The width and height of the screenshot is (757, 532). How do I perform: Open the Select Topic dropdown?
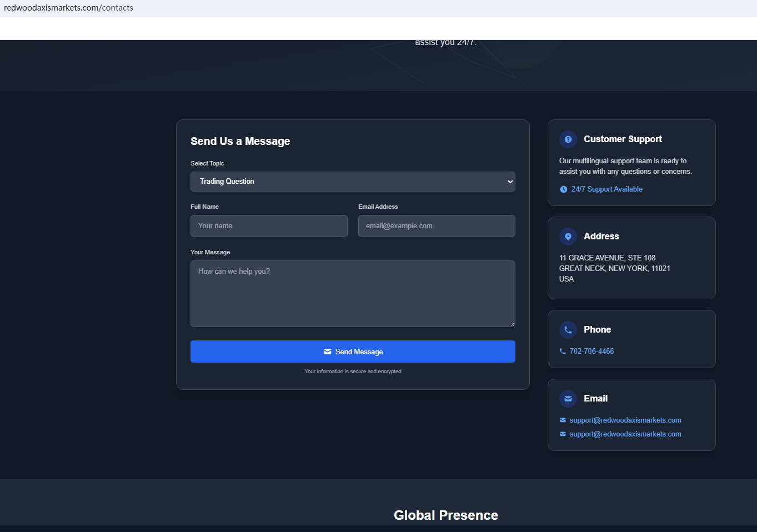tap(352, 182)
